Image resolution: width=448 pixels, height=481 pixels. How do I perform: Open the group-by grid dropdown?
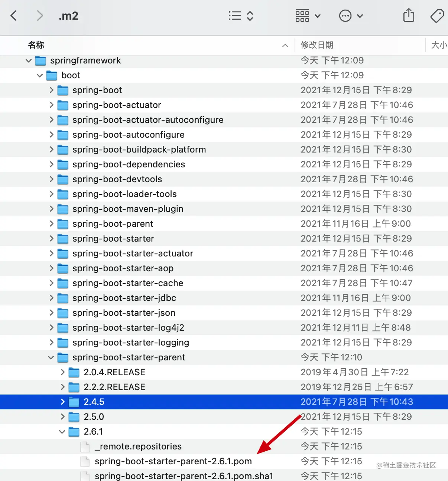[308, 16]
